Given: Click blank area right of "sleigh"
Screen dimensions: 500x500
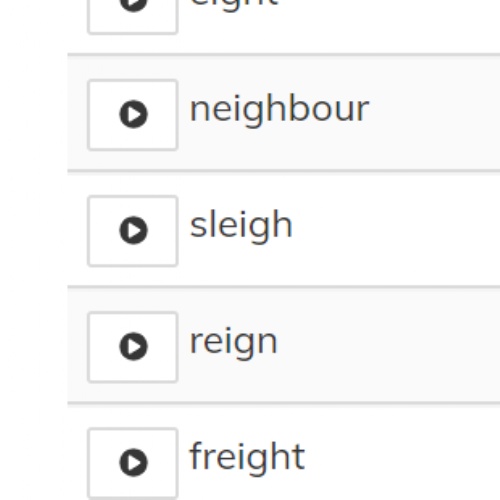Looking at the screenshot, I should pos(397,230).
